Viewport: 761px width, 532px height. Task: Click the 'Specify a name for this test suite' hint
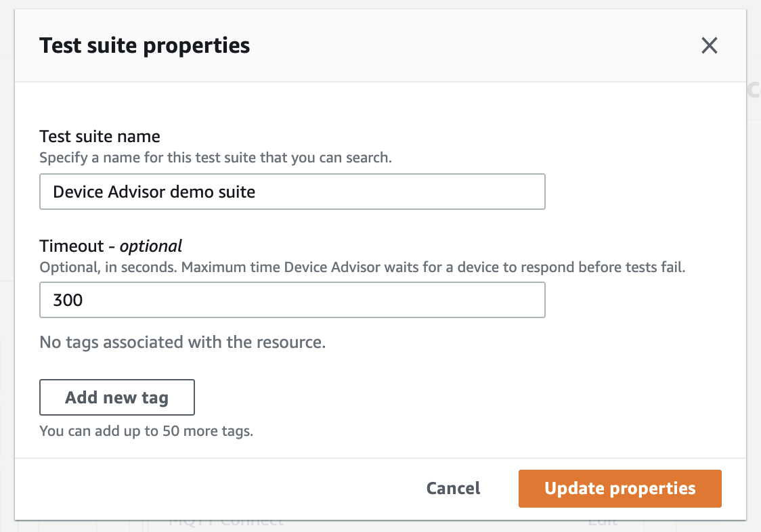tap(215, 158)
